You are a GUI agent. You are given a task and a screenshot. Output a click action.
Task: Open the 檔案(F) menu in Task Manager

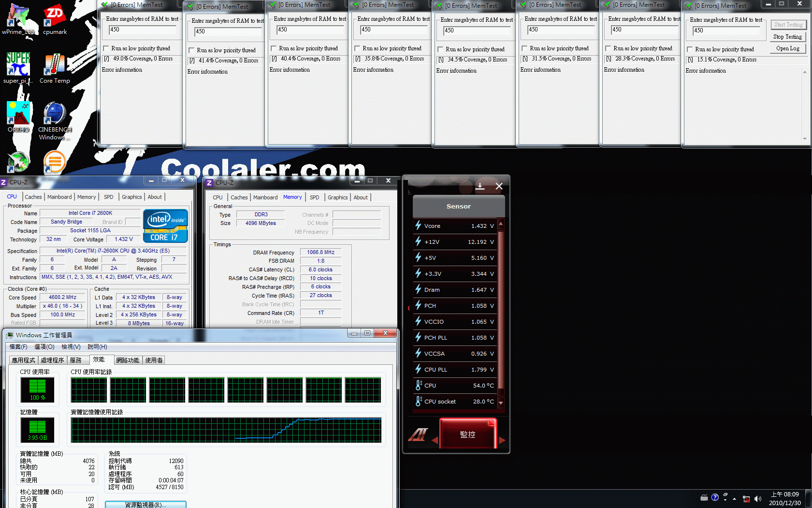18,347
